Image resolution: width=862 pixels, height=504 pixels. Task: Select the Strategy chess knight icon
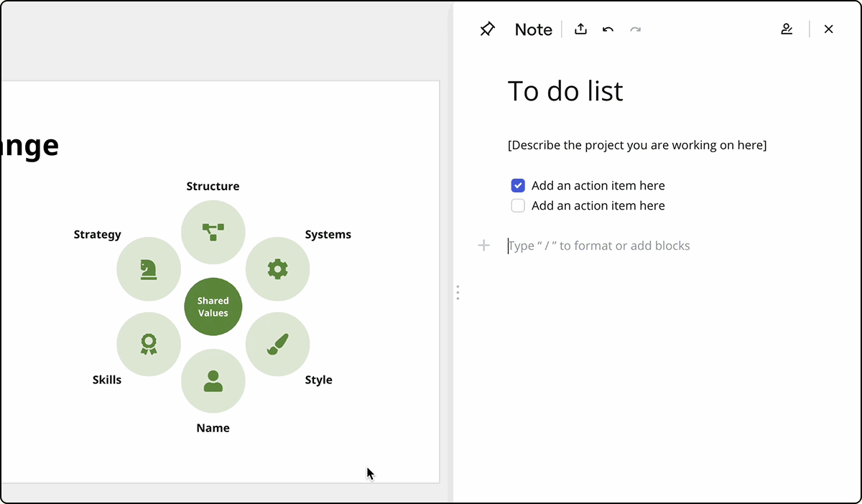coord(149,269)
